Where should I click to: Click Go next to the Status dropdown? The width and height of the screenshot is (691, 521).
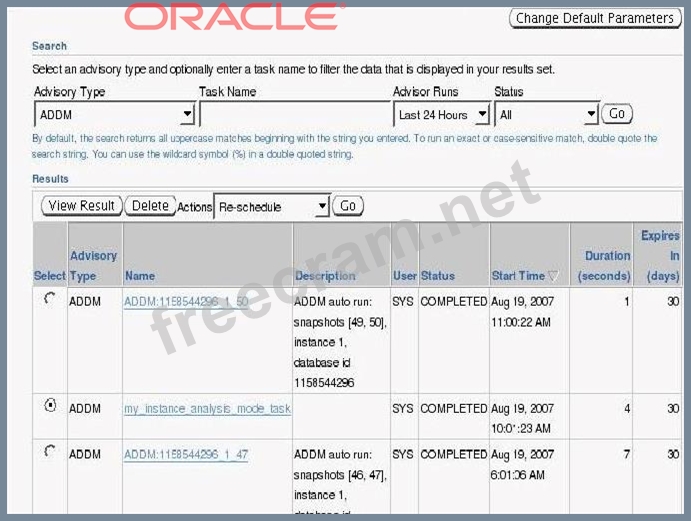(617, 114)
